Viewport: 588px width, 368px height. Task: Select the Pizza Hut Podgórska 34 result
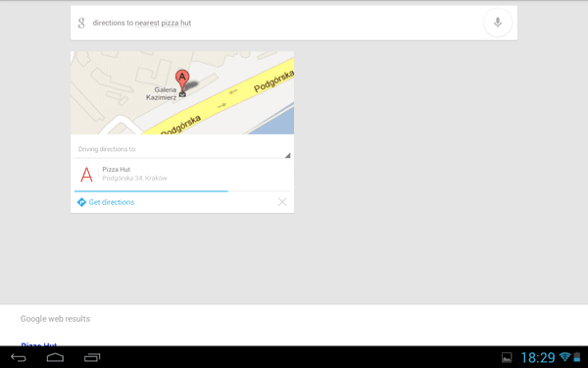click(182, 175)
